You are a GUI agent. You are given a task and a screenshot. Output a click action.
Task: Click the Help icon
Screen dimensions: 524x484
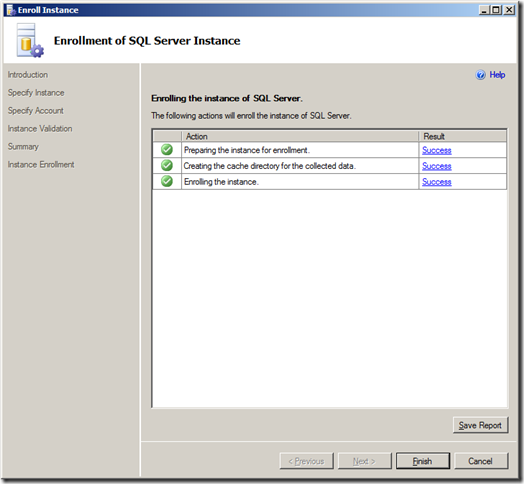(480, 75)
